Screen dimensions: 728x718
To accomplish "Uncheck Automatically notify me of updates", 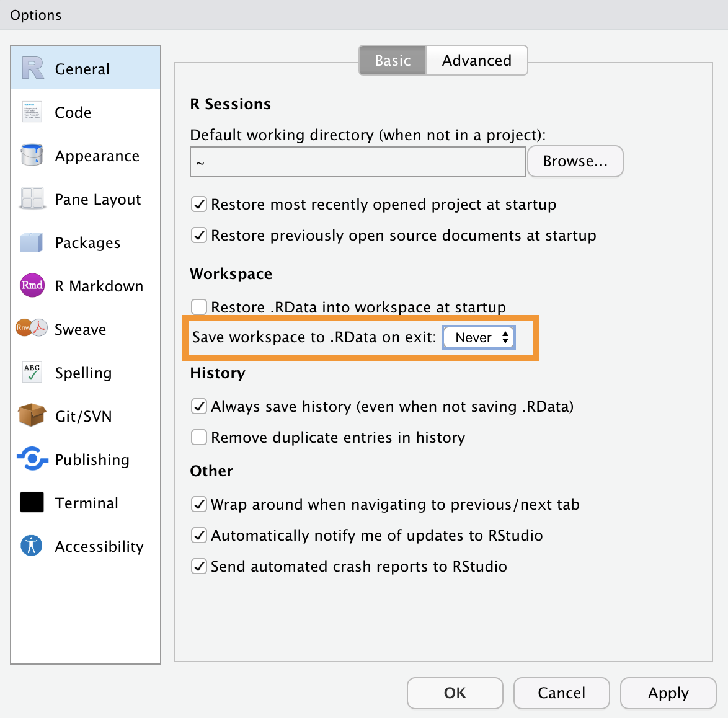I will pyautogui.click(x=199, y=535).
